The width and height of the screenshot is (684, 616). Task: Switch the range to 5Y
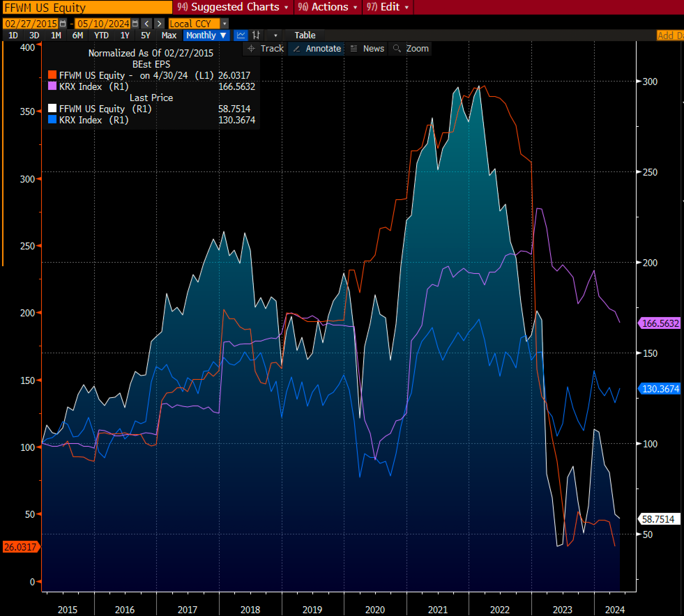tap(145, 35)
